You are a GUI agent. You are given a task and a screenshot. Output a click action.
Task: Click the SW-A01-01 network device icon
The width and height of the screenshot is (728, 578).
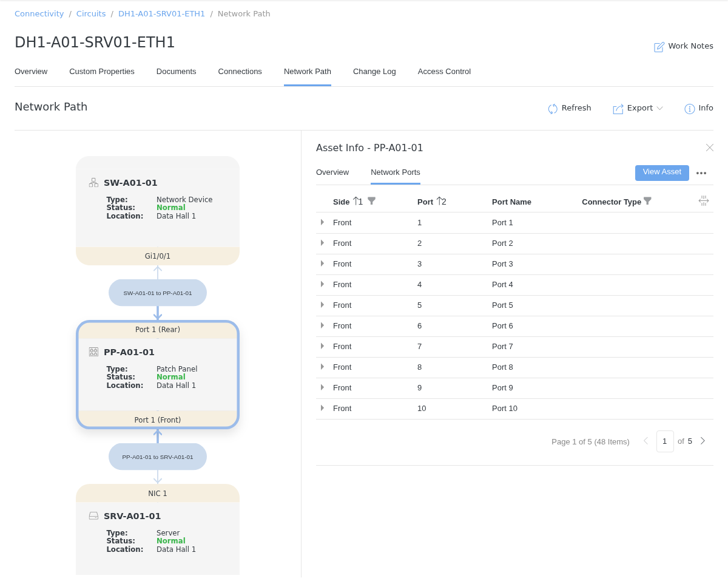pyautogui.click(x=93, y=183)
